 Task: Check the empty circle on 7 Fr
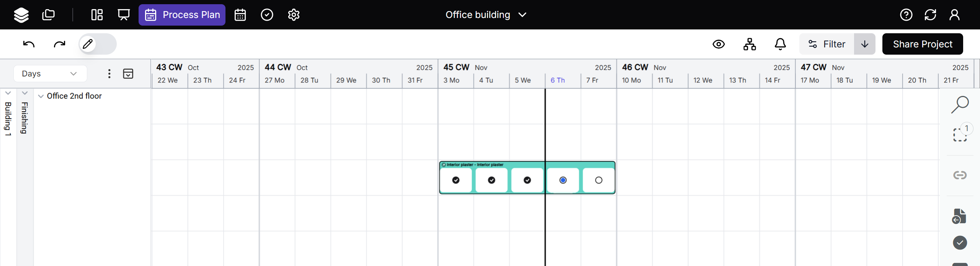pyautogui.click(x=599, y=180)
